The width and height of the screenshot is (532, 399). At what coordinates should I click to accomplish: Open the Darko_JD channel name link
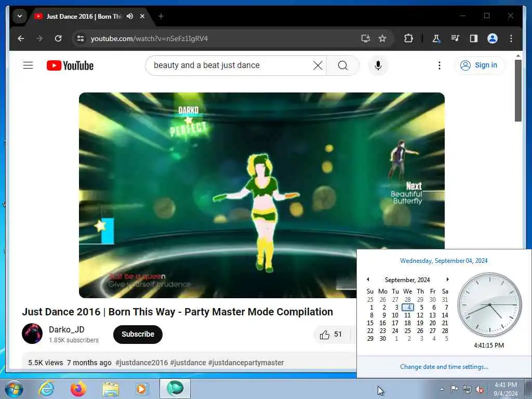click(66, 329)
